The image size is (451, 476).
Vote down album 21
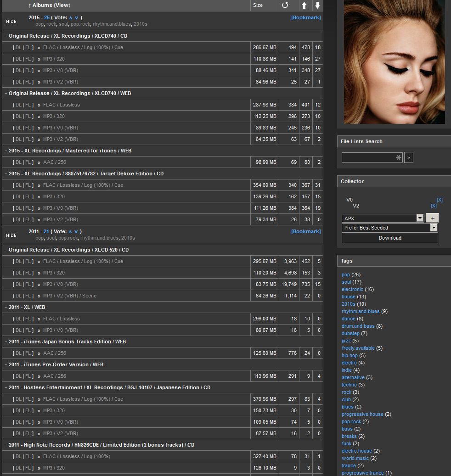tap(76, 232)
